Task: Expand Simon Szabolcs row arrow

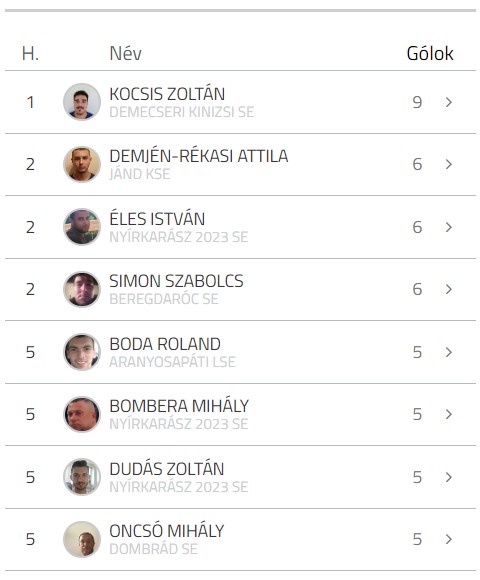Action: (449, 289)
